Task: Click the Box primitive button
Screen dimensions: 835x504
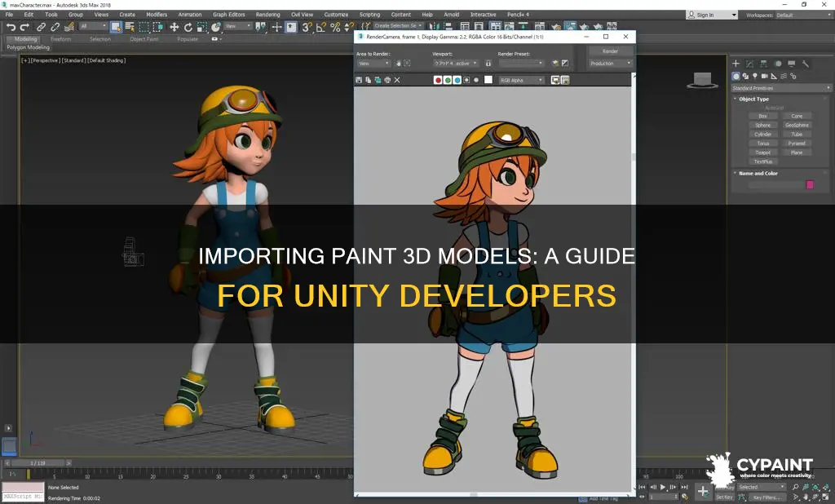Action: tap(763, 116)
